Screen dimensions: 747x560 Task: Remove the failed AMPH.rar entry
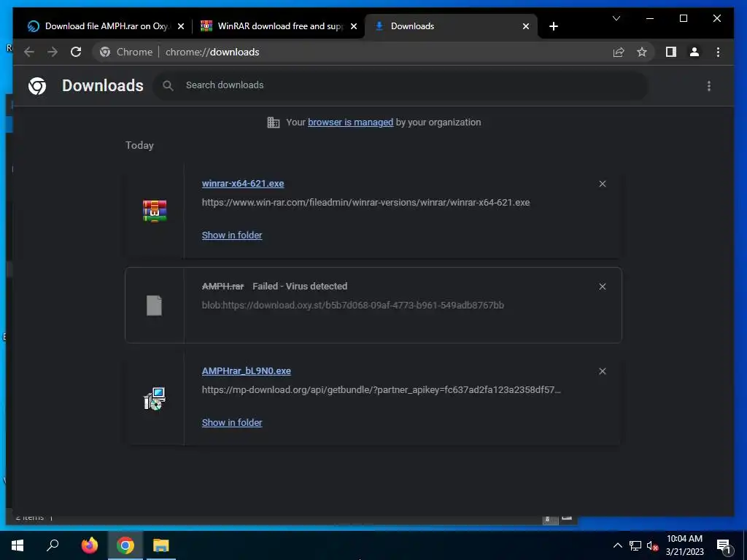pos(602,287)
